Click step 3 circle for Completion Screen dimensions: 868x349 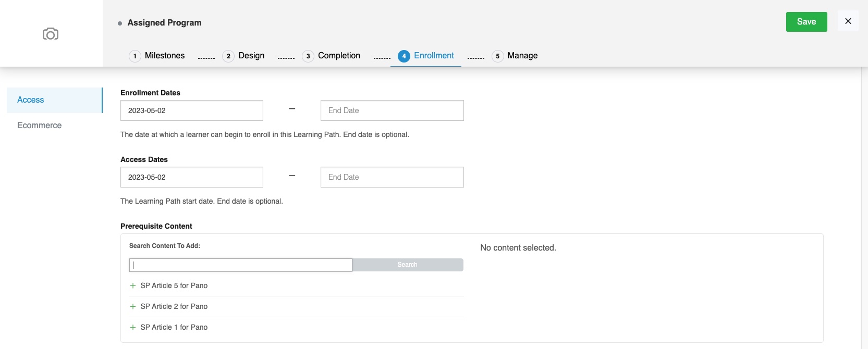308,56
